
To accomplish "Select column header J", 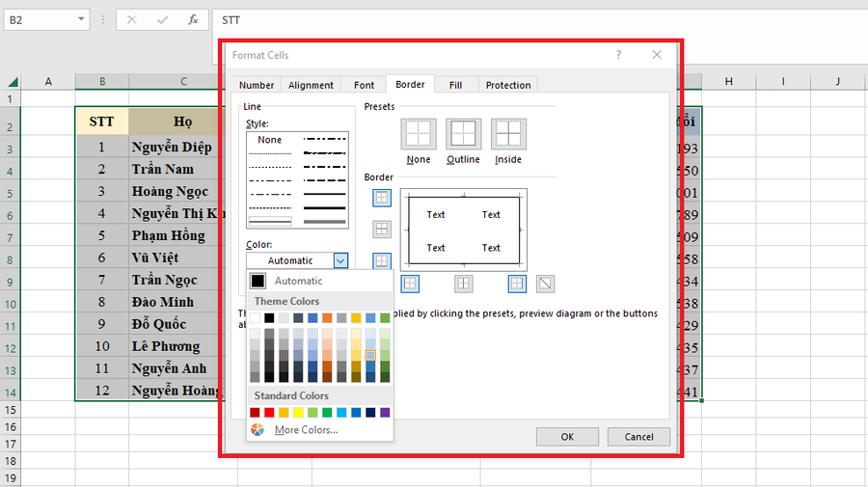I will click(x=837, y=81).
